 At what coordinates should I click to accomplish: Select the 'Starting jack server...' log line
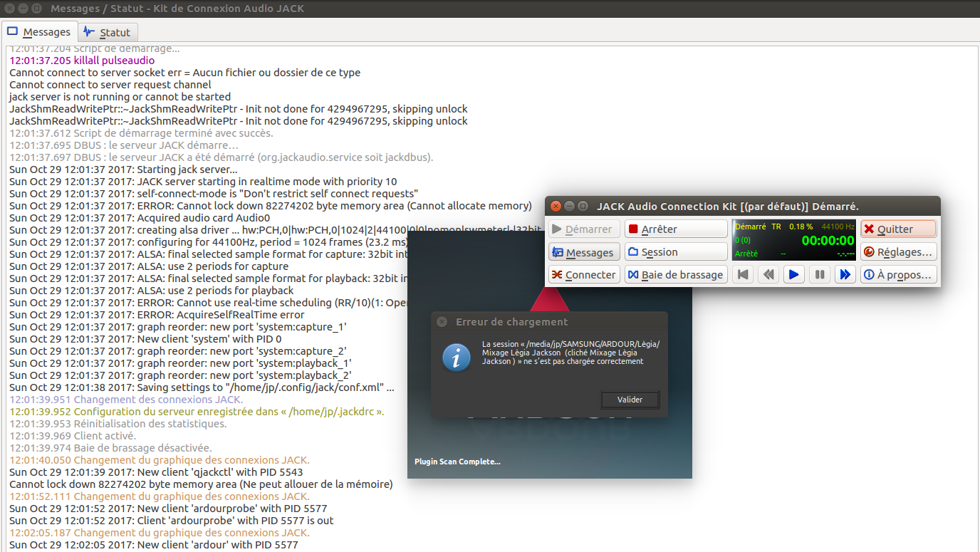(123, 170)
